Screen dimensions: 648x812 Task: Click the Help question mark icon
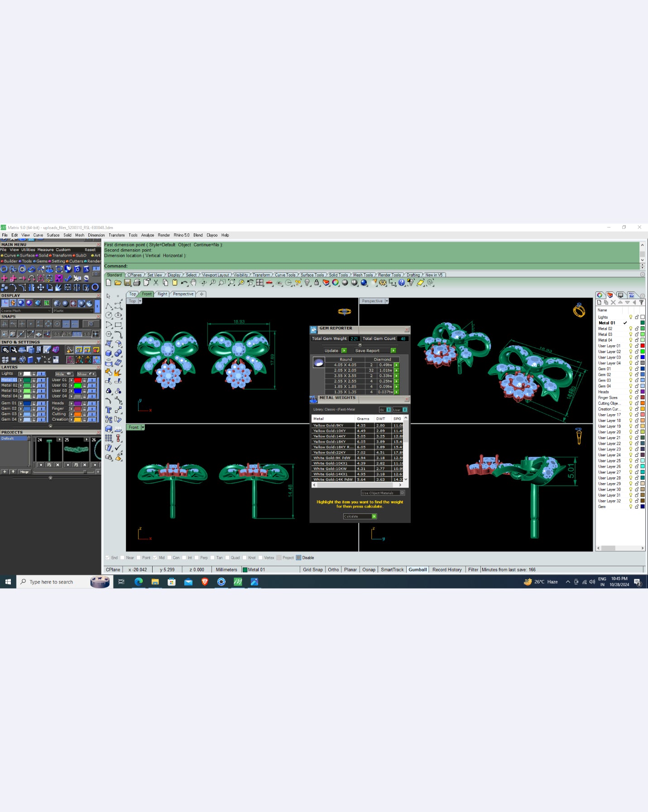(x=402, y=283)
